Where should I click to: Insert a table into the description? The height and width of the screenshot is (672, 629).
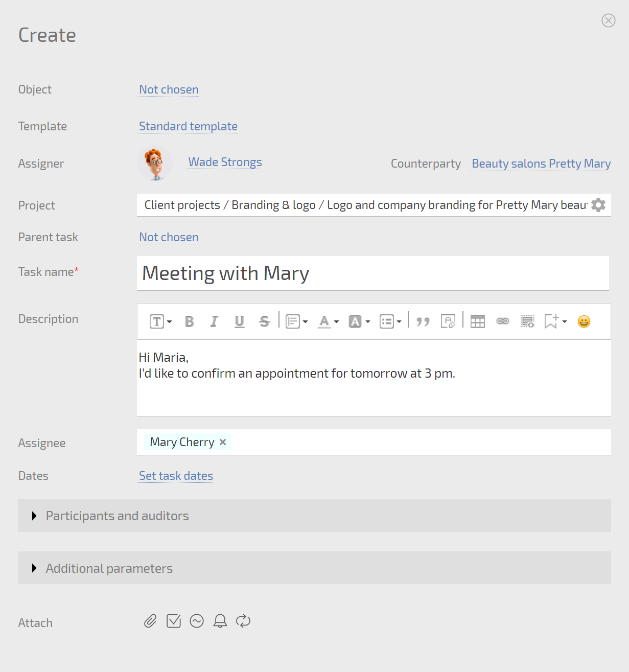(x=478, y=321)
